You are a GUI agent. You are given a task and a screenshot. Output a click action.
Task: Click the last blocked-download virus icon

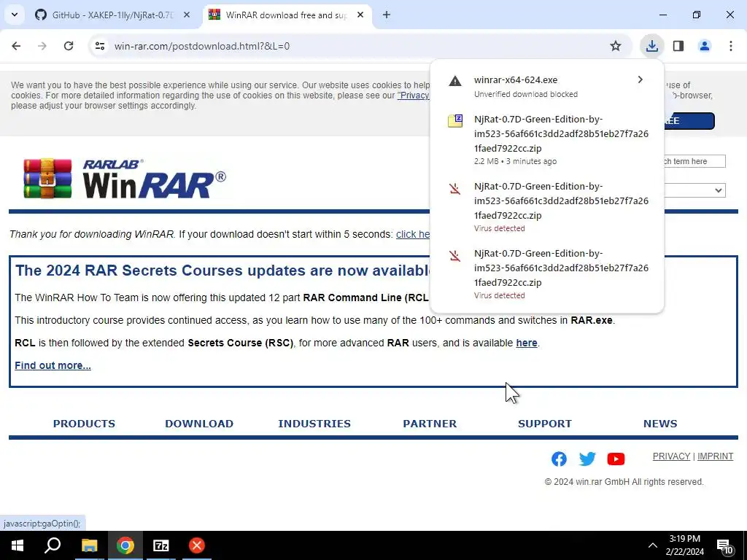pos(455,256)
